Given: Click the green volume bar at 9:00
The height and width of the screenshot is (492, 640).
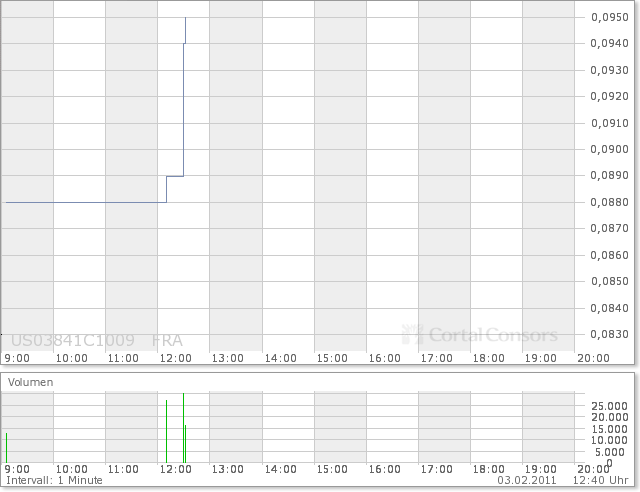Looking at the screenshot, I should [7, 448].
